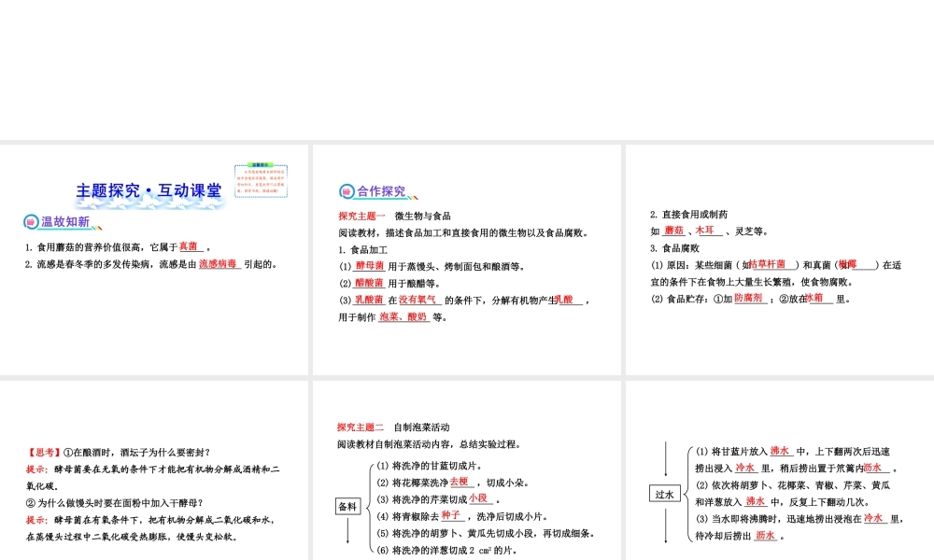The width and height of the screenshot is (934, 560).
Task: Select the line 3. 食品腐败
Action: point(674,248)
